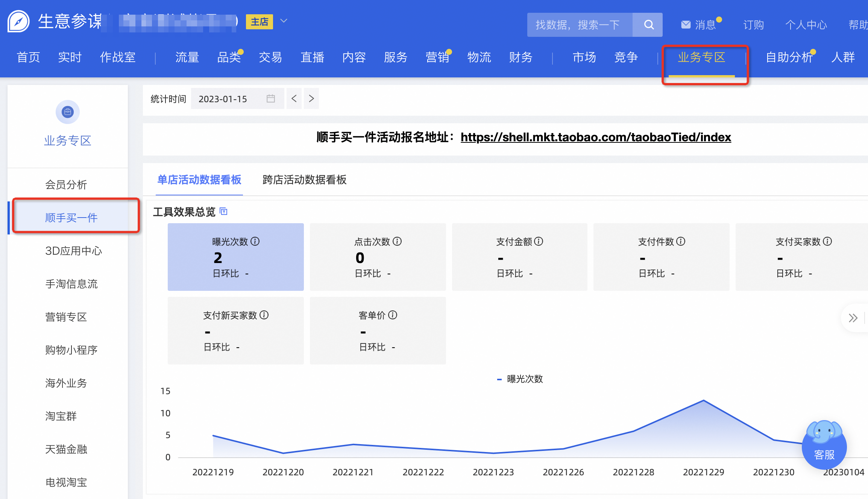Go to the 首页 tab
This screenshot has width=868, height=499.
[28, 57]
